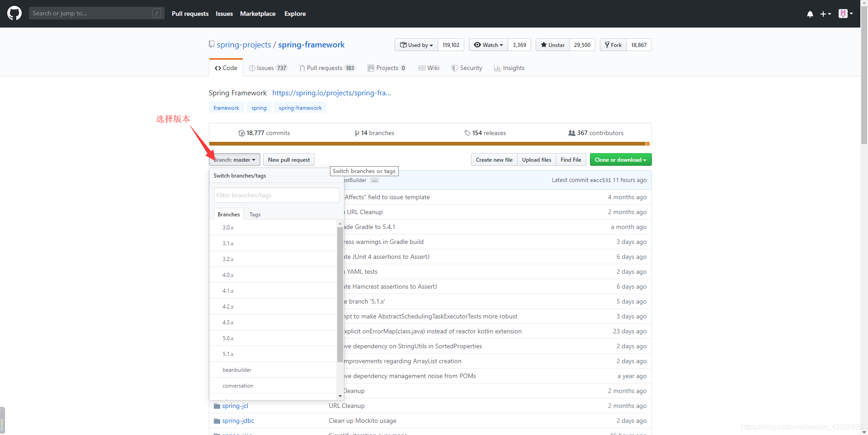Fork the repository
Image resolution: width=868 pixels, height=435 pixels.
[613, 45]
